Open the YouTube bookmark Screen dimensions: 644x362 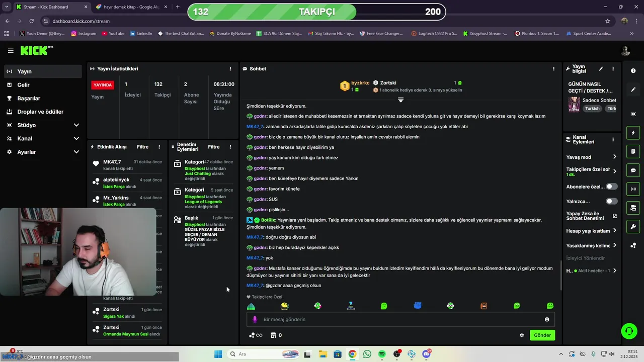click(113, 34)
